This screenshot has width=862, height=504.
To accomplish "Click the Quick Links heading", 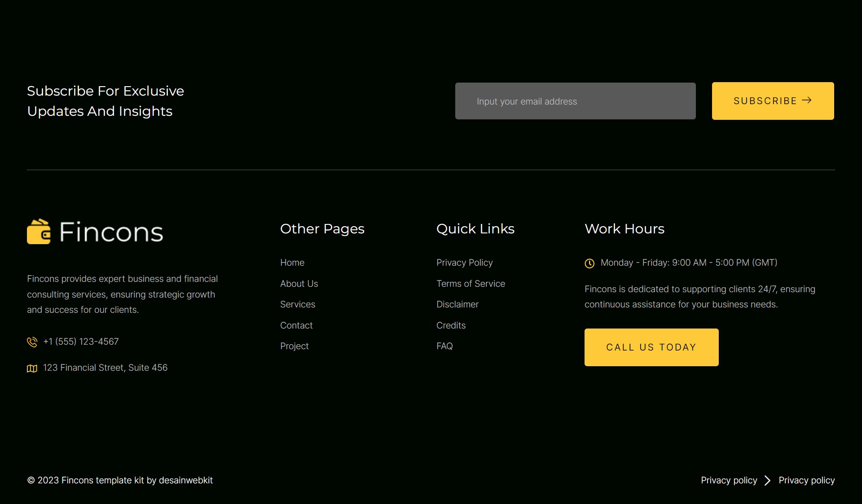I will (475, 229).
